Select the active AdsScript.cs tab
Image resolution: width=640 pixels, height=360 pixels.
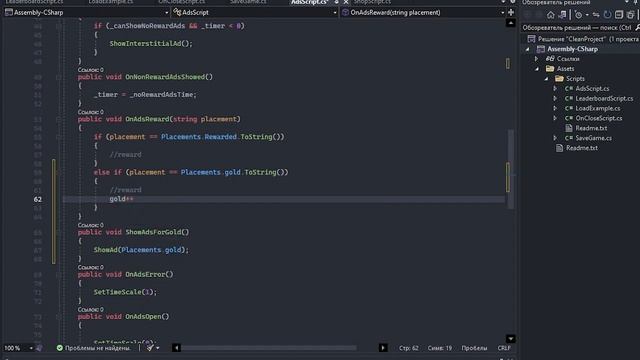pyautogui.click(x=309, y=2)
